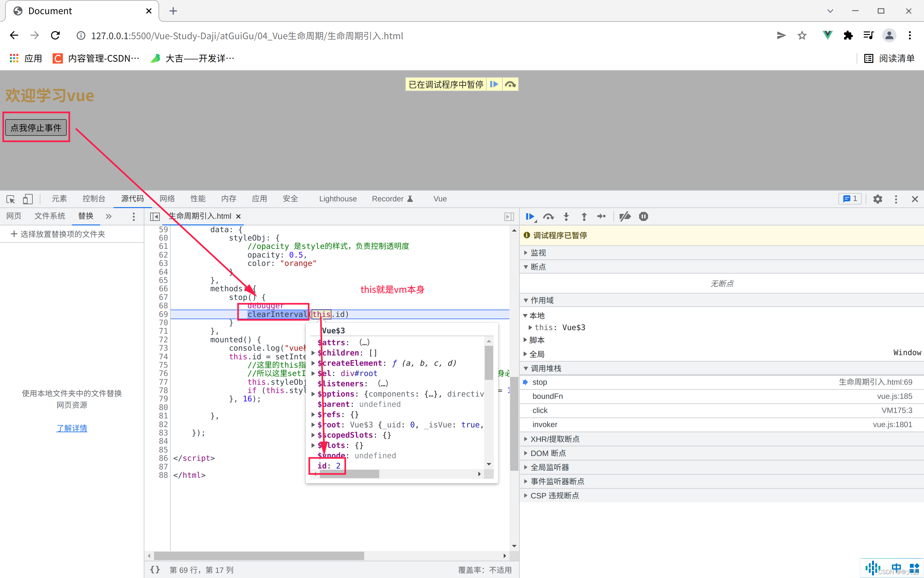Reload the browser page
924x578 pixels.
click(x=56, y=36)
